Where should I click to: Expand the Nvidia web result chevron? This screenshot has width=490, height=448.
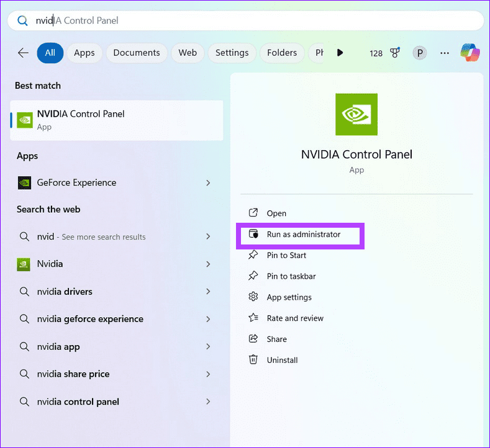[208, 264]
